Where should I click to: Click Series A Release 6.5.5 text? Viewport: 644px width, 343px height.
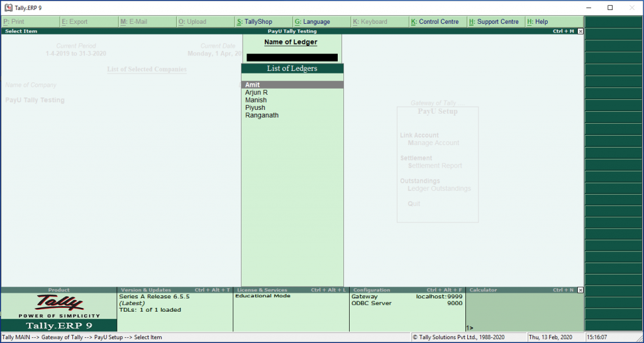tap(155, 297)
